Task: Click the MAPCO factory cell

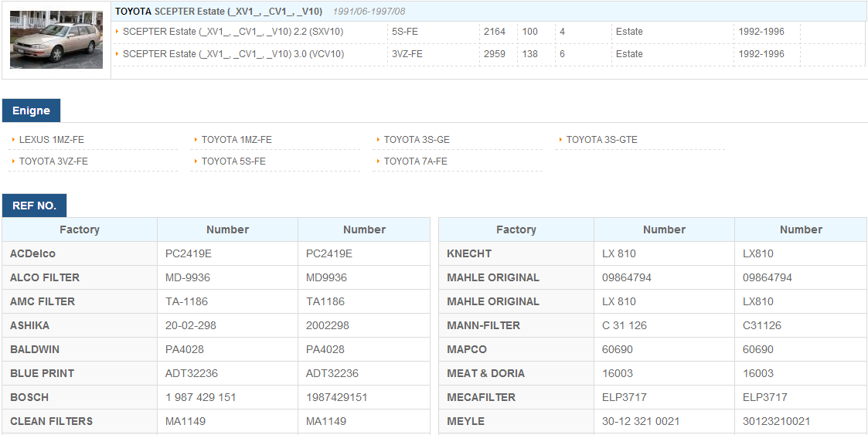Action: (x=516, y=349)
